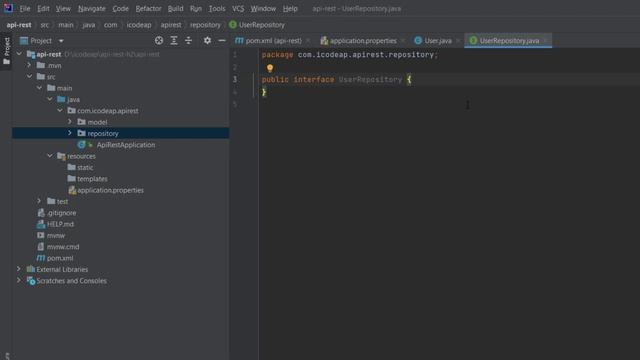640x360 pixels.
Task: Click line number 3 in gutter
Action: (x=235, y=79)
